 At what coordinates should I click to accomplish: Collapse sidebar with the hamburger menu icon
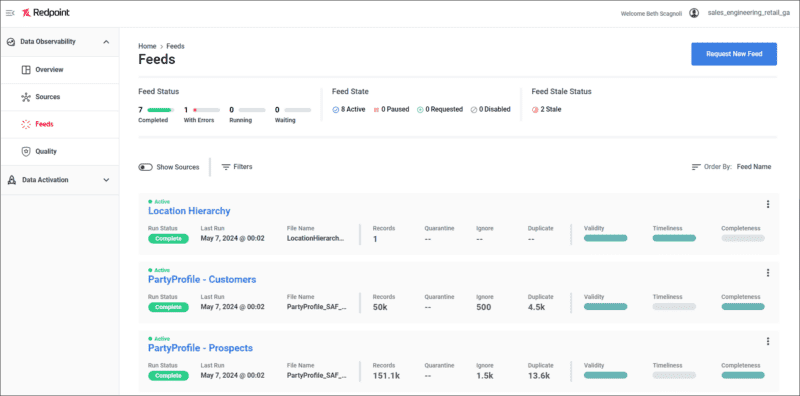(10, 13)
